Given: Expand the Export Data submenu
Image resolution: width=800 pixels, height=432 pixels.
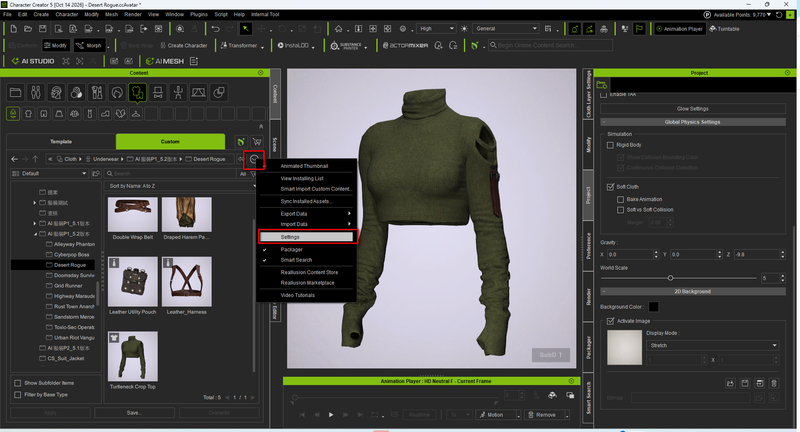Looking at the screenshot, I should 306,214.
